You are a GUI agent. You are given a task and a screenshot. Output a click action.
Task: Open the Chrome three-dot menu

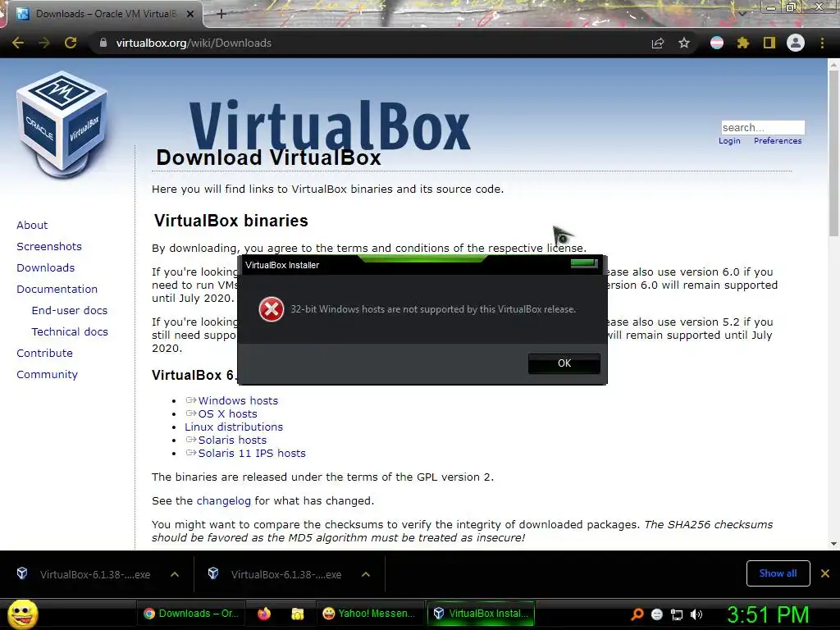822,43
